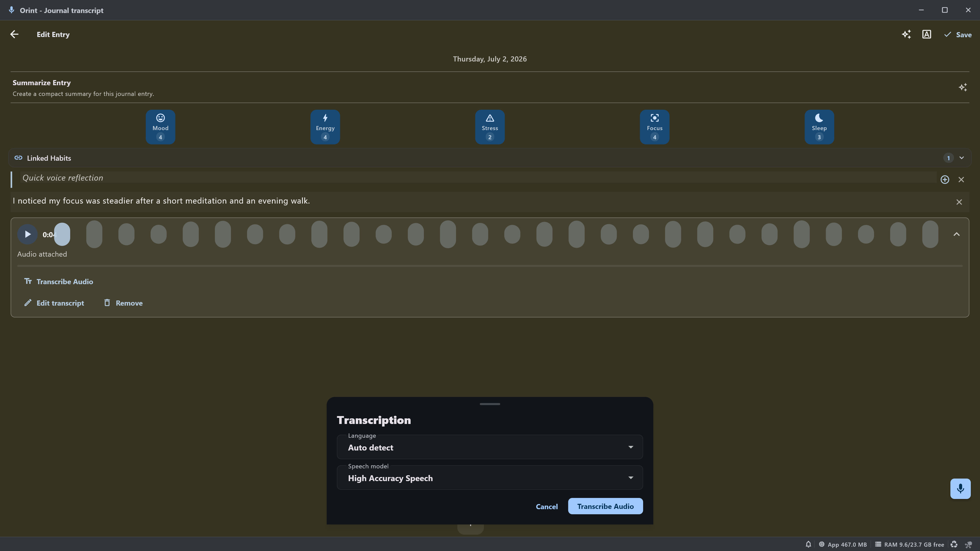Click the AI sparkle icon beside Save
Screen dimensions: 980x551
click(906, 34)
